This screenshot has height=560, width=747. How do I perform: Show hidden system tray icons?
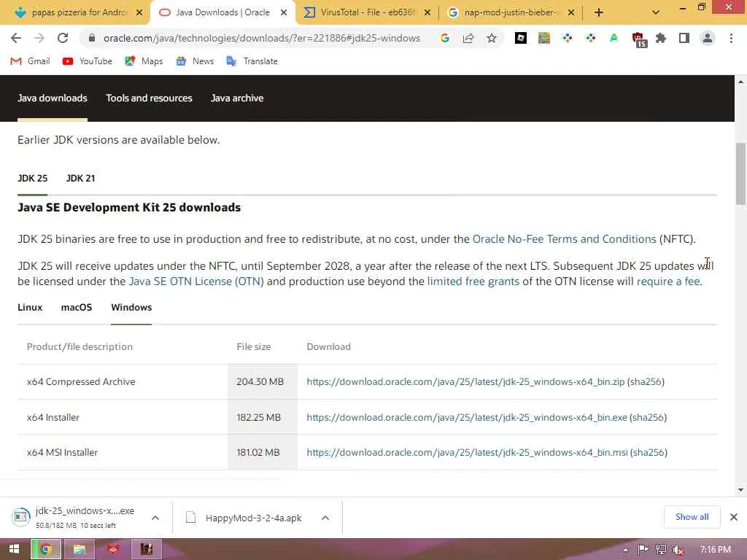tap(625, 550)
